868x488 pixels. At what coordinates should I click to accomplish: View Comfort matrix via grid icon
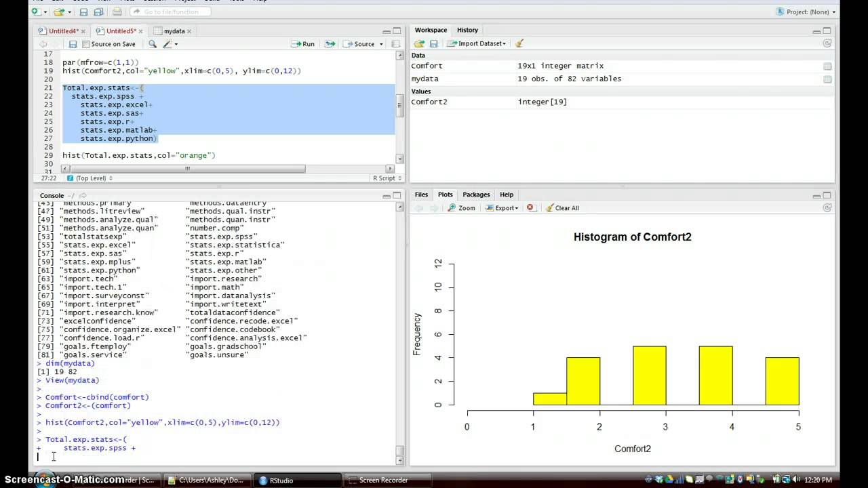click(x=827, y=66)
